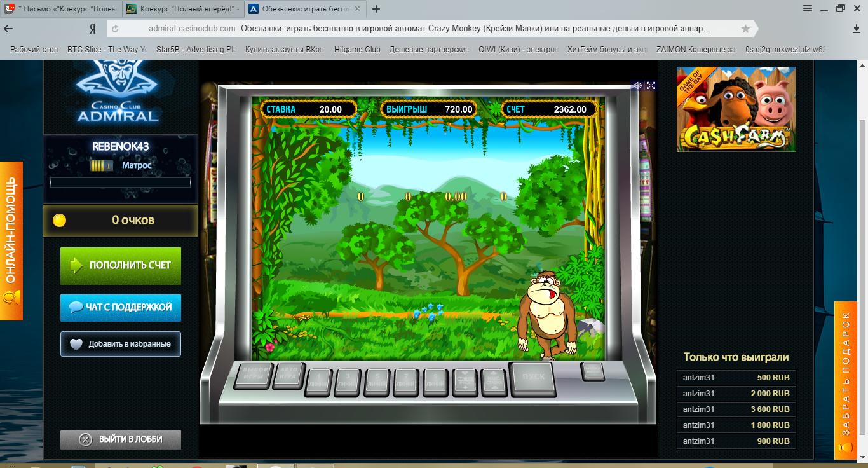Click the ВЫБОР ИГРЫ machine button

tap(253, 376)
